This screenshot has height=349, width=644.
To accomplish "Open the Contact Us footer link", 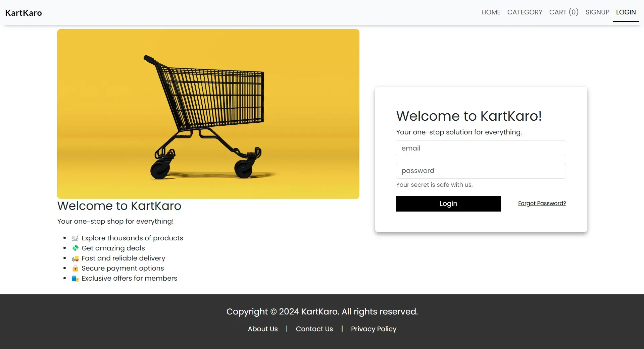I will 314,329.
